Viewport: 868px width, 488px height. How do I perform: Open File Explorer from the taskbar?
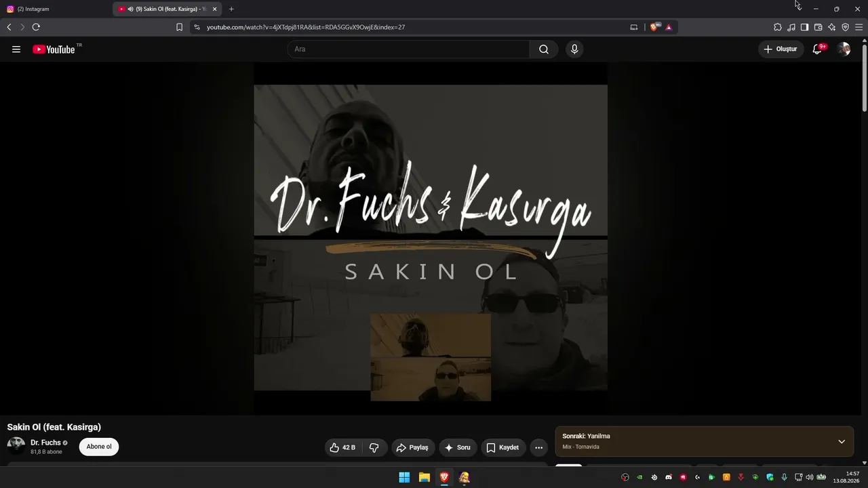[x=425, y=477]
